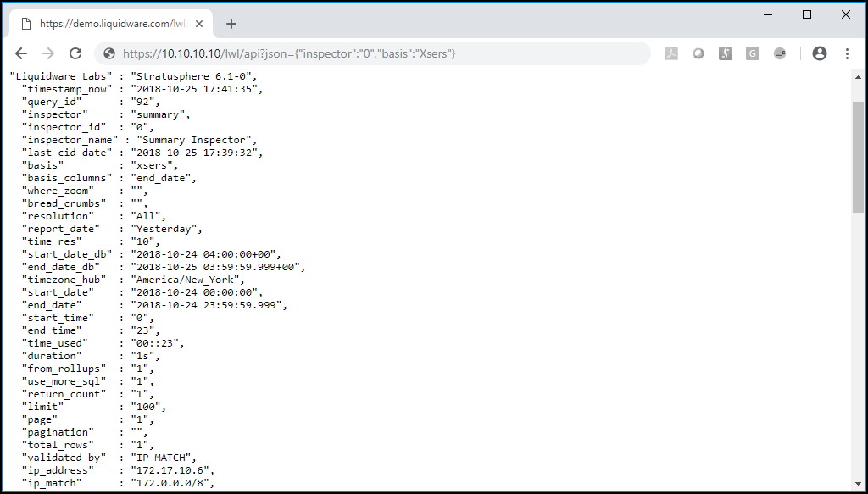Viewport: 868px width, 494px height.
Task: Click the scrollbar down arrow
Action: (x=858, y=484)
